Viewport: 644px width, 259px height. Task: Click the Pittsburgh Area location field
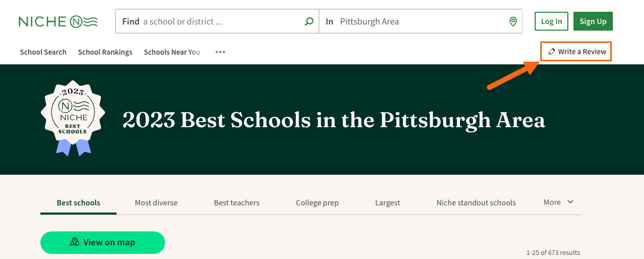[x=421, y=21]
